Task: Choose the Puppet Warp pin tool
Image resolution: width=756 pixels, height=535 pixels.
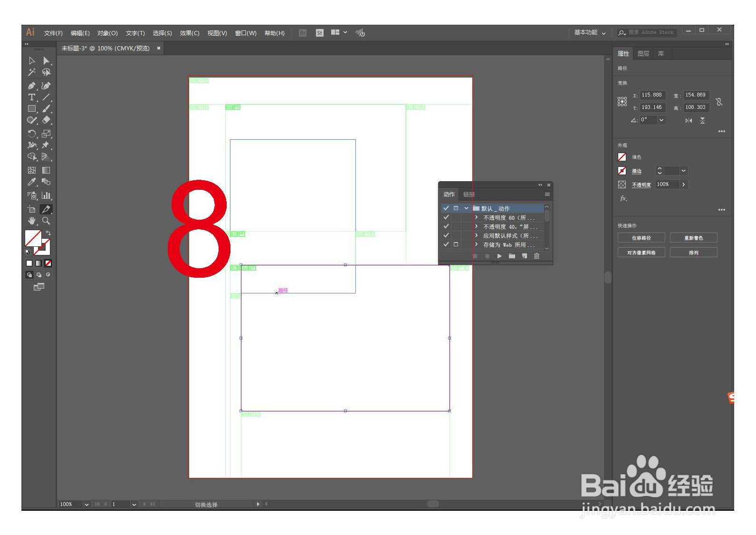Action: click(46, 145)
